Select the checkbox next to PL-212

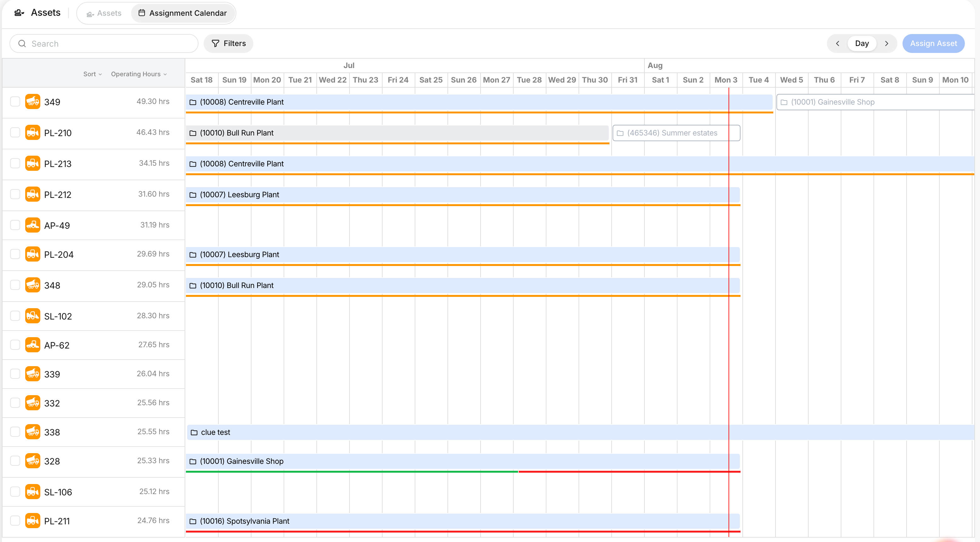point(15,194)
